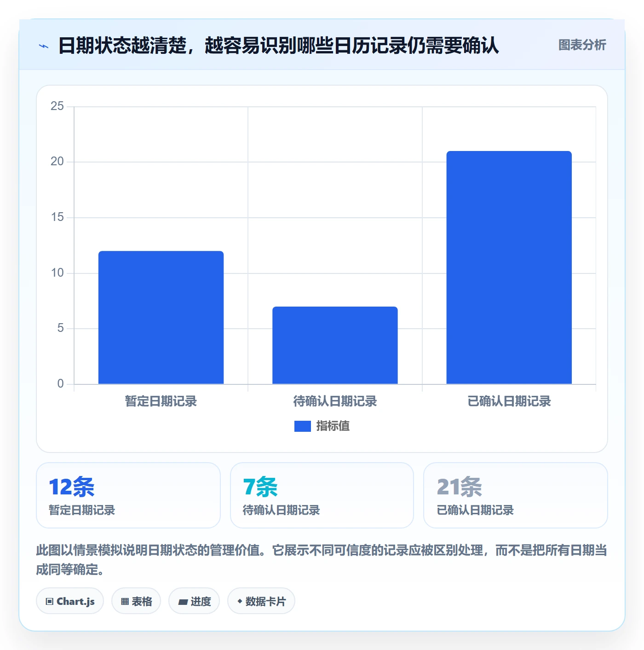Click the 已确认日期记录 bar in the chart
Screen dimensions: 644x650
coord(509,267)
